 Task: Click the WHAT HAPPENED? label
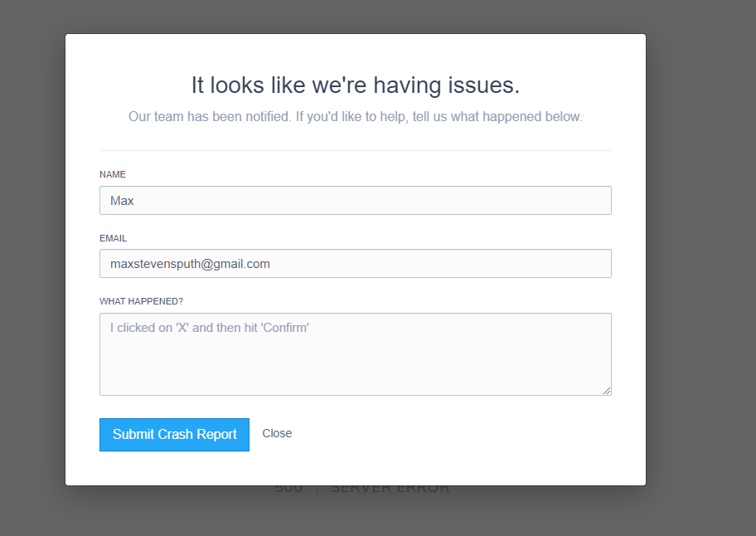141,301
